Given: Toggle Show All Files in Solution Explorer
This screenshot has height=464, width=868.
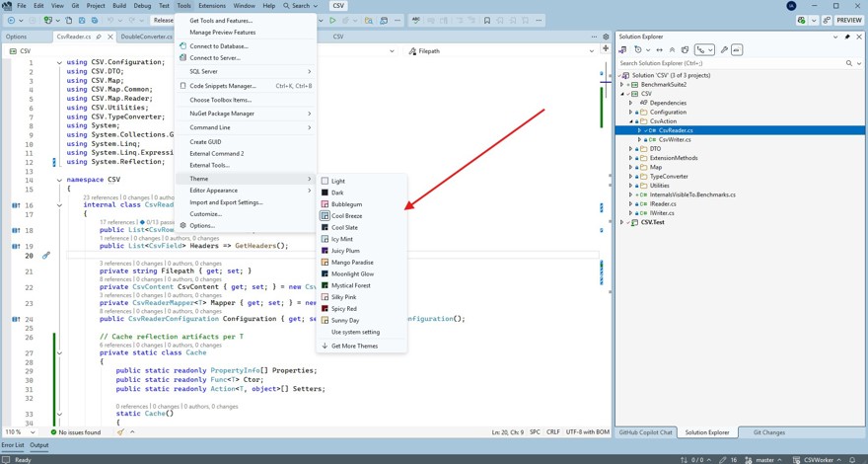Looking at the screenshot, I should [685, 49].
